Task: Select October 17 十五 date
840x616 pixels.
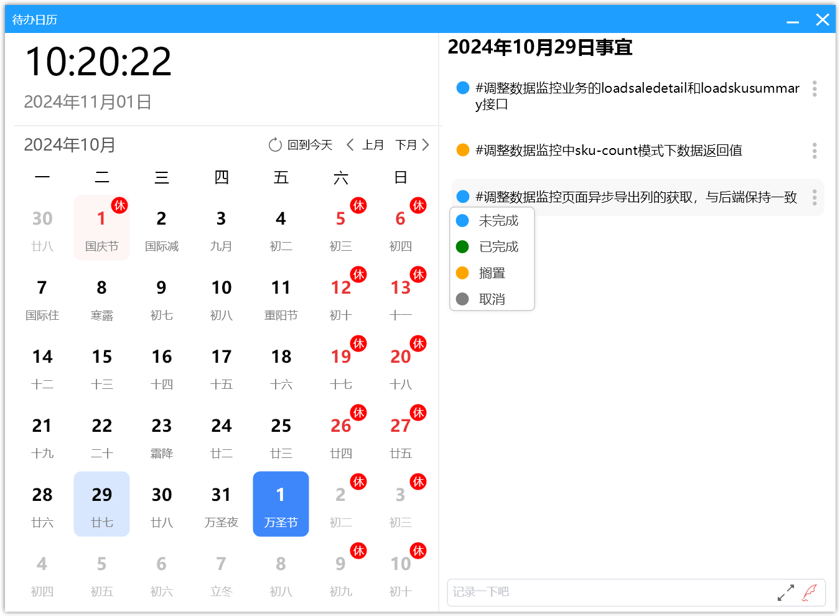Action: [222, 366]
